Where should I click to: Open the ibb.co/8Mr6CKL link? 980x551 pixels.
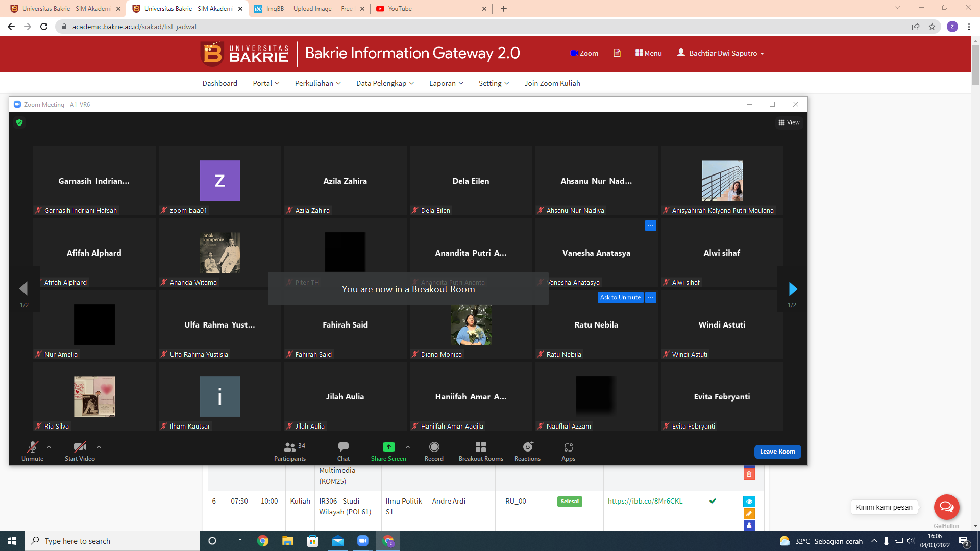point(645,501)
